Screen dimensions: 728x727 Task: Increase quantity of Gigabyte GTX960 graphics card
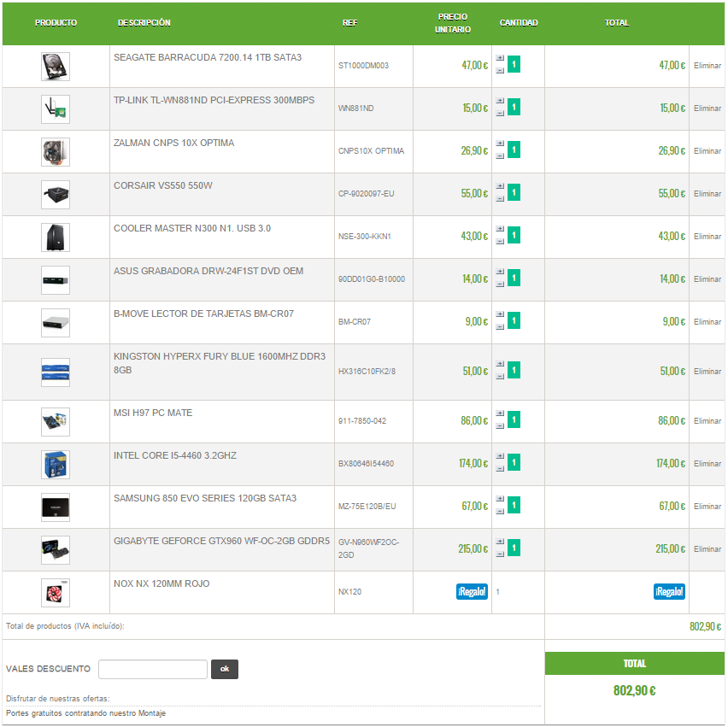point(500,542)
